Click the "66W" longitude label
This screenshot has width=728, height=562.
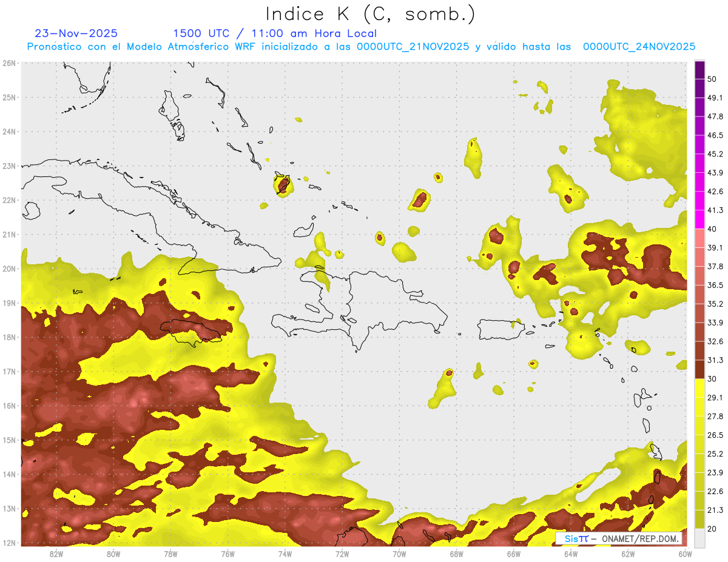pos(514,554)
